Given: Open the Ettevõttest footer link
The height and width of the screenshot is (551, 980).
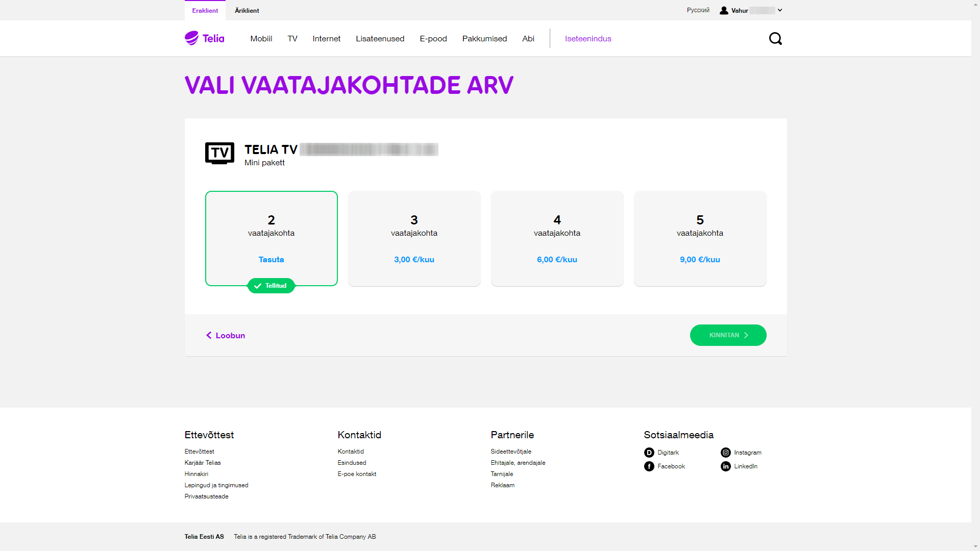Looking at the screenshot, I should pyautogui.click(x=200, y=452).
